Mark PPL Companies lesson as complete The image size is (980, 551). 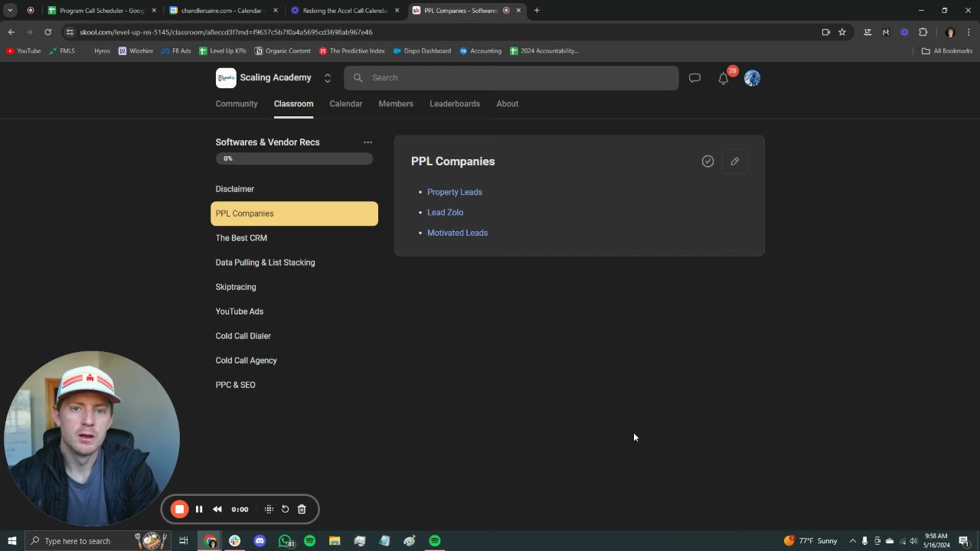707,161
